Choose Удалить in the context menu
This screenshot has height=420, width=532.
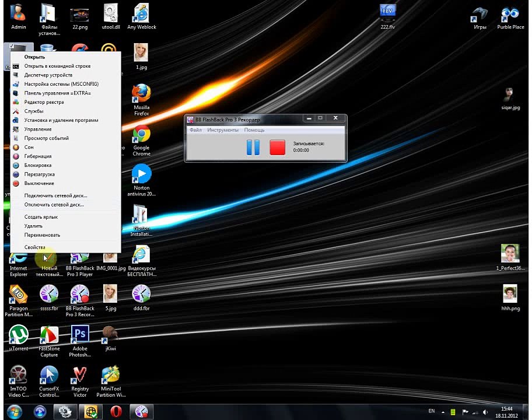pyautogui.click(x=65, y=226)
